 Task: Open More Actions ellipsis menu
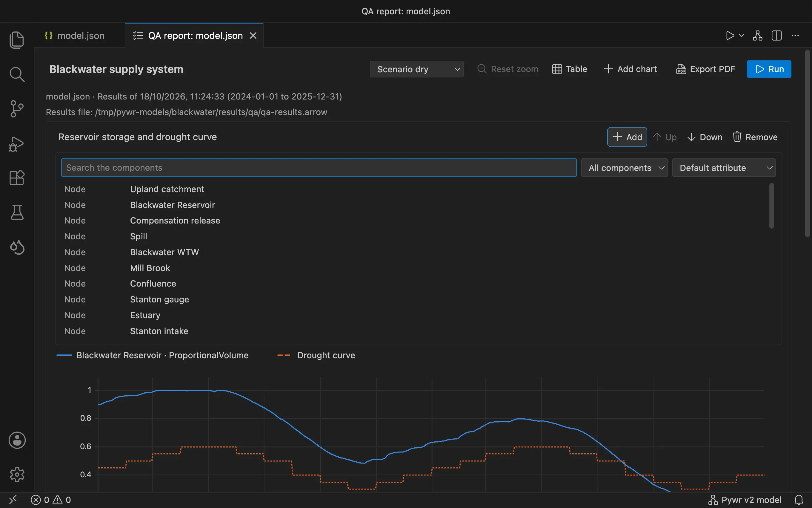pyautogui.click(x=795, y=36)
